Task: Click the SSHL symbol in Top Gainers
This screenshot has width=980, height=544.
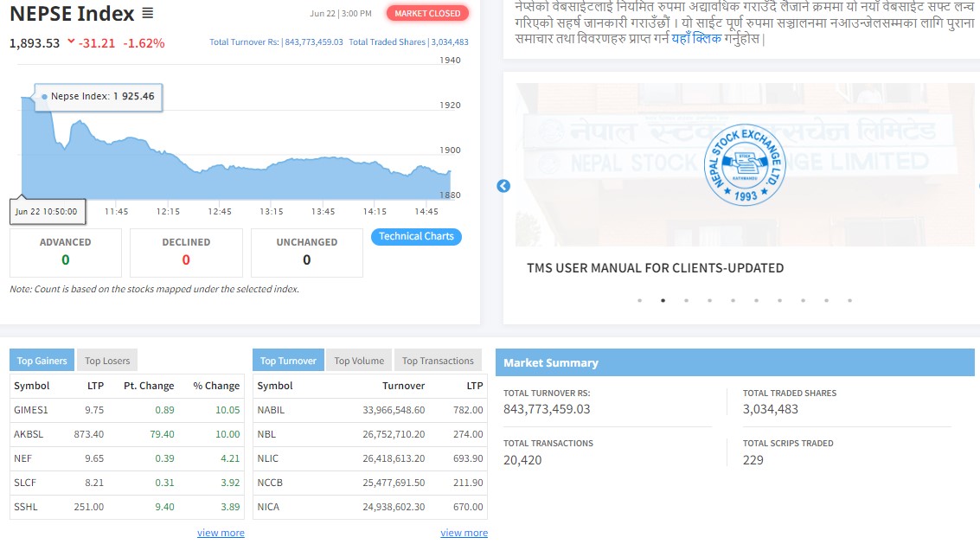Action: click(26, 507)
